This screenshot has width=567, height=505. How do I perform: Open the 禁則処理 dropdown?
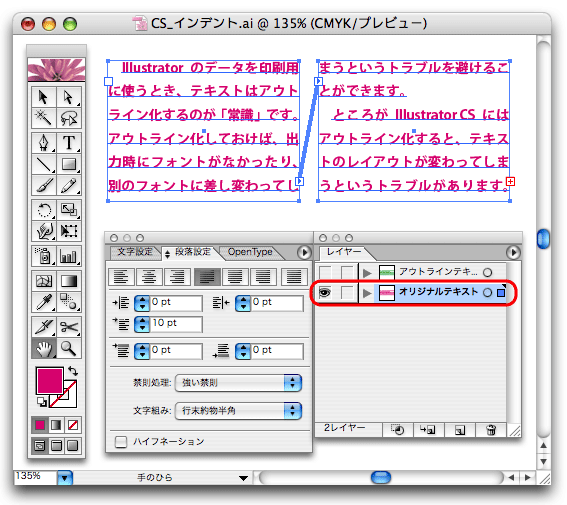[x=238, y=383]
